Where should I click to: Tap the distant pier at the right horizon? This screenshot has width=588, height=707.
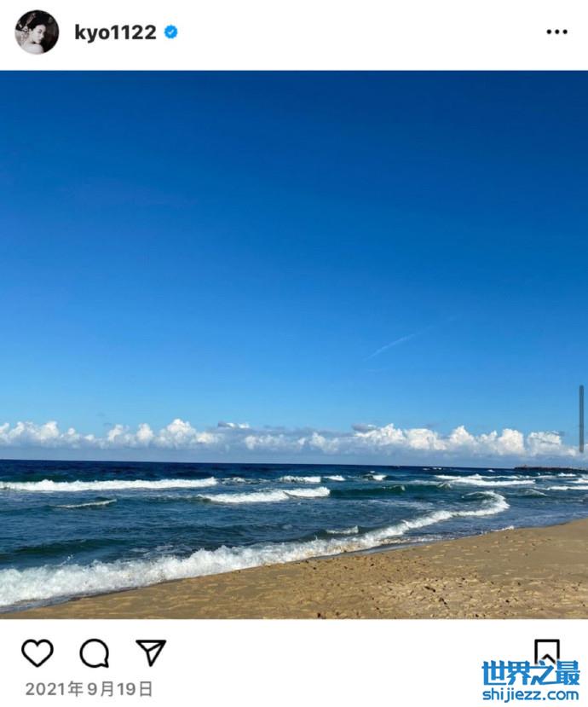point(551,468)
